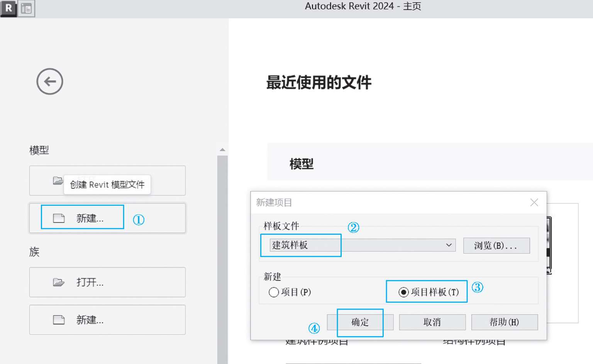
Task: Click the new file icon in the 模型 新建 button
Action: (59, 218)
